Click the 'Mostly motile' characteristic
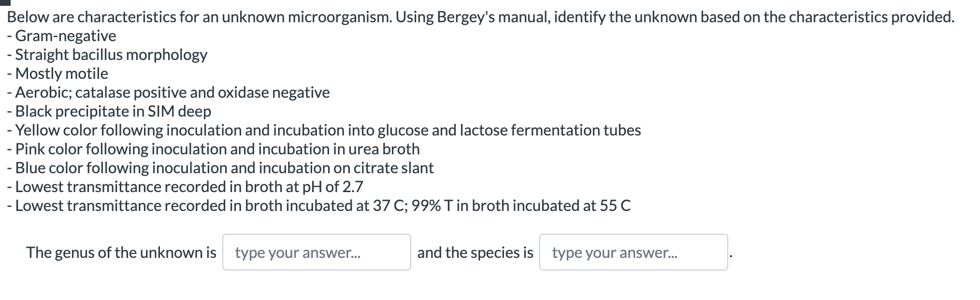Screen dimensions: 980x300 58,74
